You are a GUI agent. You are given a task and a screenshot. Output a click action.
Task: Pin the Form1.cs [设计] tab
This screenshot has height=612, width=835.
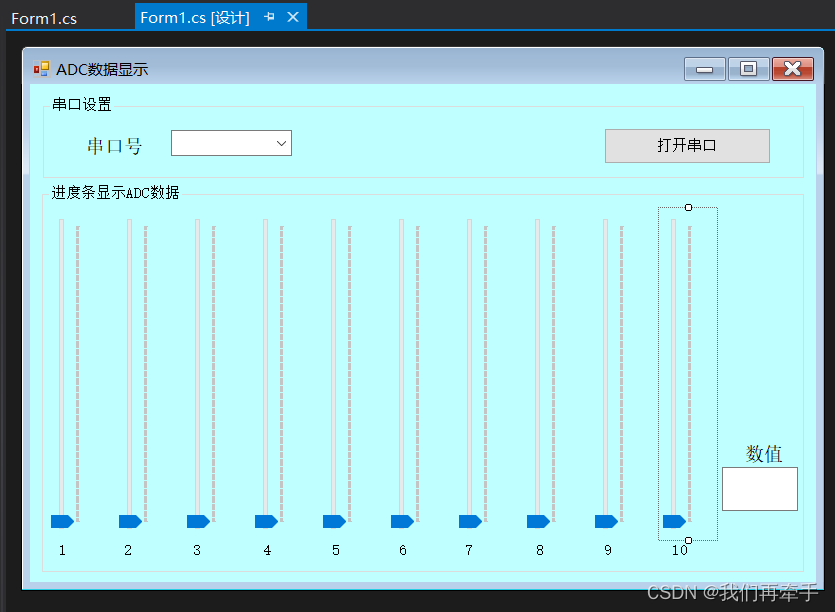269,17
